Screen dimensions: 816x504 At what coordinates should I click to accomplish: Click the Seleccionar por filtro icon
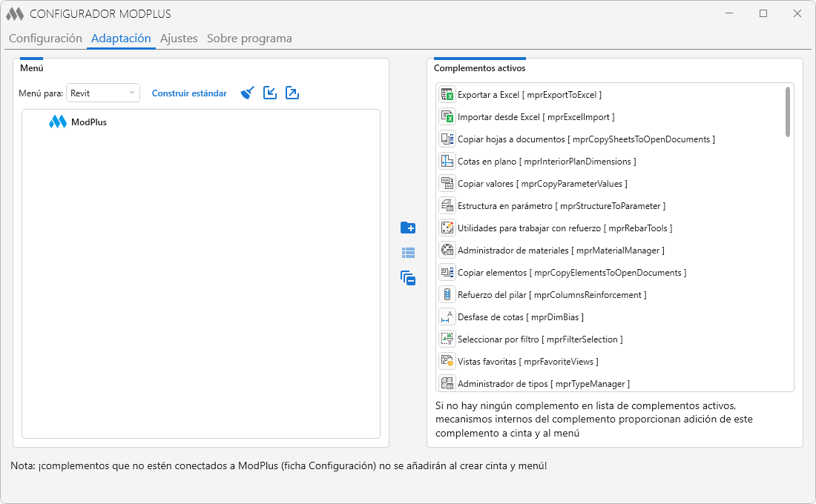pyautogui.click(x=447, y=339)
